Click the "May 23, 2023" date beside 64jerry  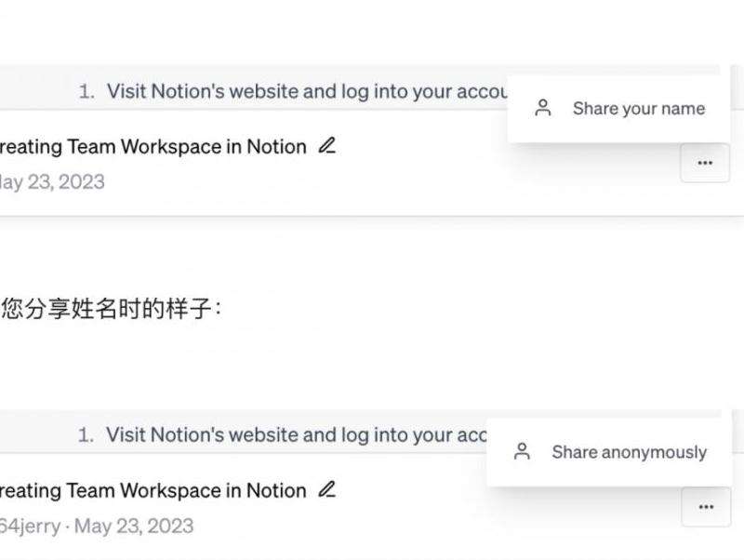(134, 526)
